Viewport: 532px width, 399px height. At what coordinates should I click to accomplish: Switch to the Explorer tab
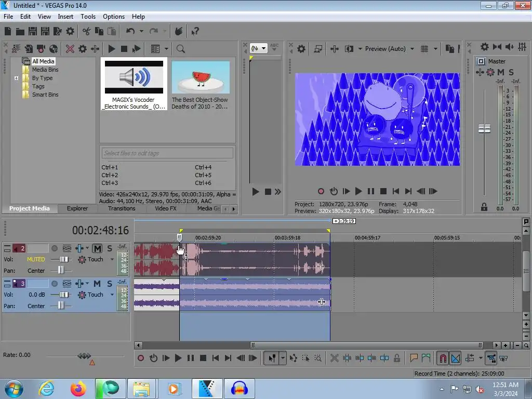77,208
